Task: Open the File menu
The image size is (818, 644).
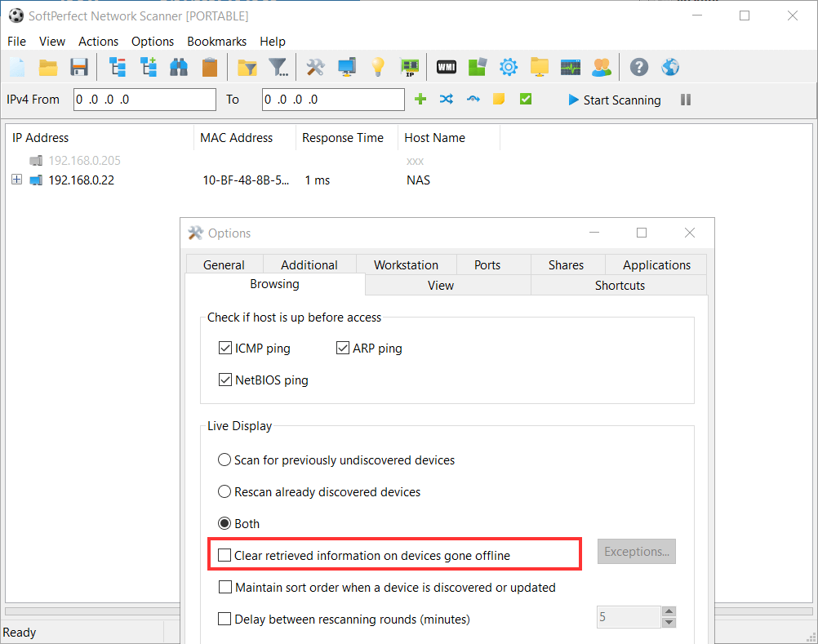Action: (16, 41)
